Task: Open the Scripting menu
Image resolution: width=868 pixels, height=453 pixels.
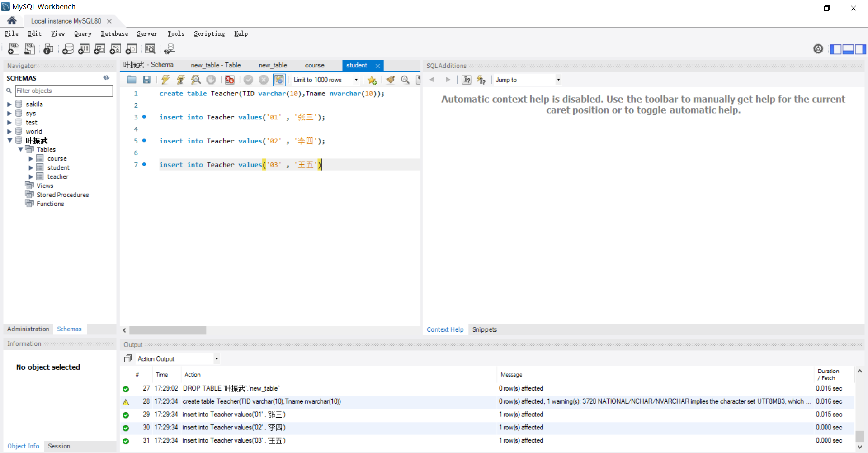Action: coord(209,33)
